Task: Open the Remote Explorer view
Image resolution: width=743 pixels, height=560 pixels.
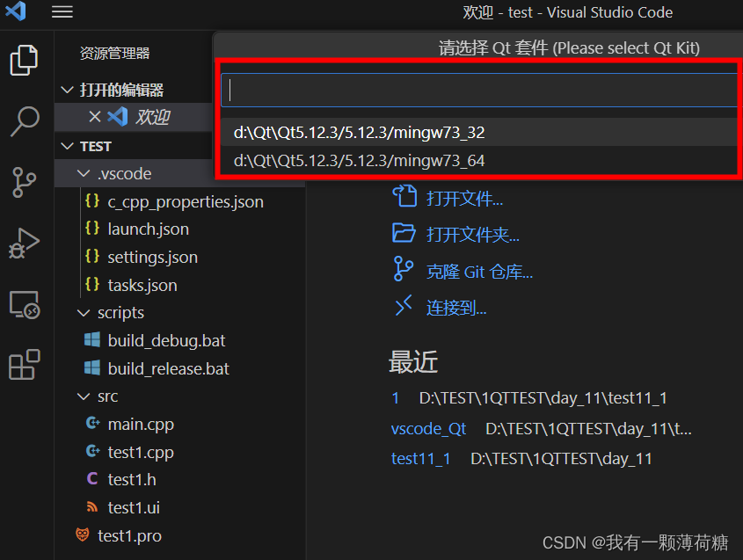Action: point(24,304)
